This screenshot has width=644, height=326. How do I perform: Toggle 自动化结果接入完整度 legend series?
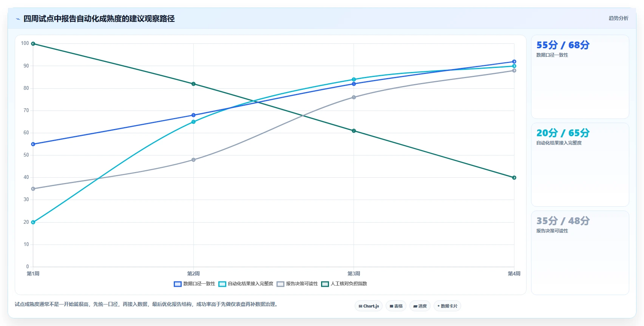pyautogui.click(x=246, y=284)
